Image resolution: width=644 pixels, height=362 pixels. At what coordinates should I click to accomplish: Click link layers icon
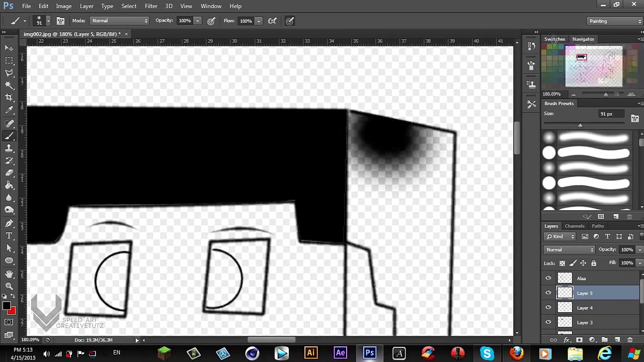[553, 340]
